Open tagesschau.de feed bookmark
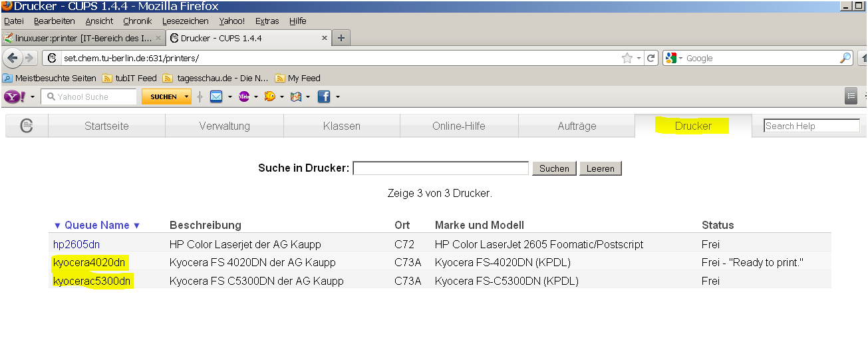The height and width of the screenshot is (360, 868). tap(216, 78)
